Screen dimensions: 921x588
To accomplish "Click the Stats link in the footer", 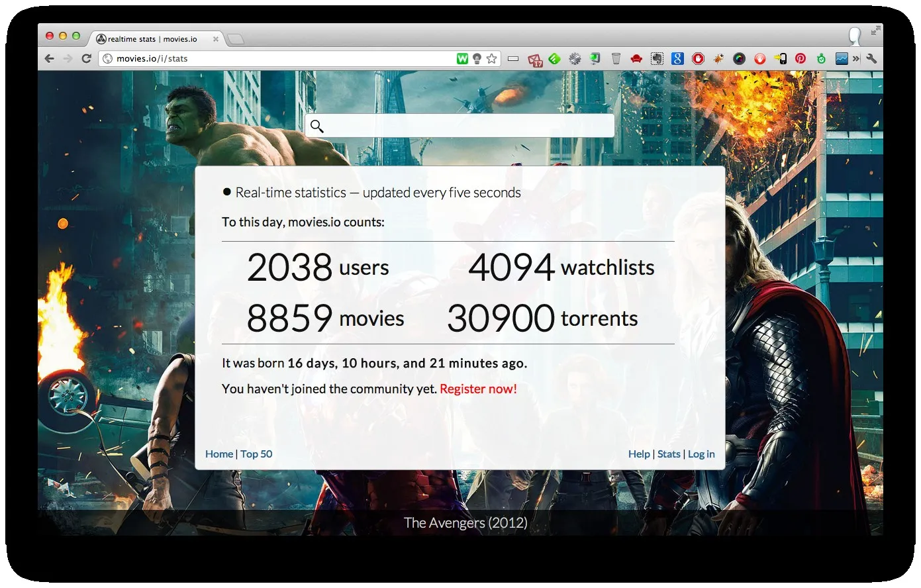I will 669,454.
